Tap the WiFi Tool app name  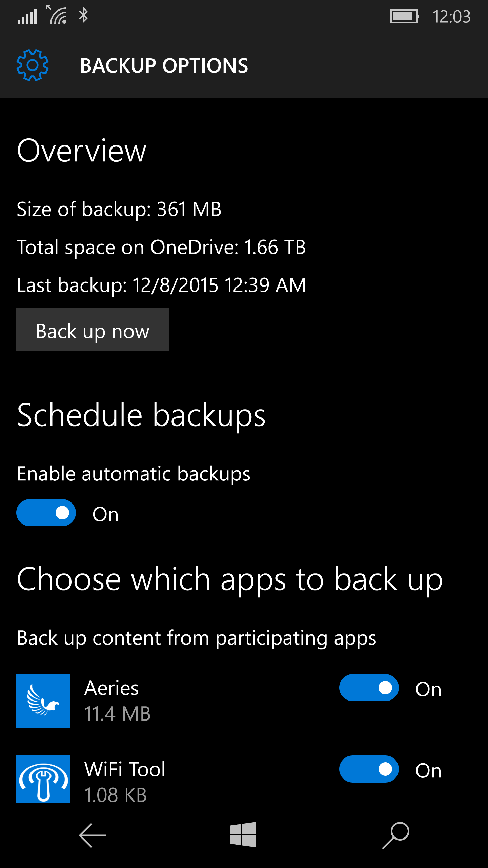tap(125, 769)
